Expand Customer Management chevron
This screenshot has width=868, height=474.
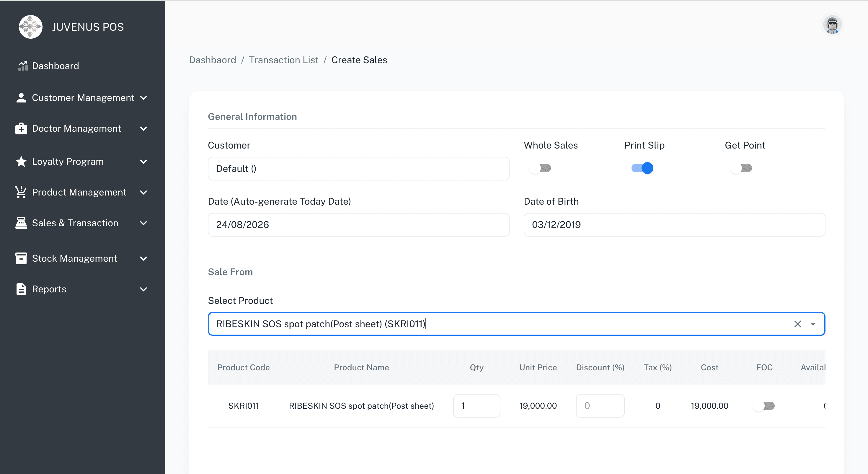tap(143, 98)
